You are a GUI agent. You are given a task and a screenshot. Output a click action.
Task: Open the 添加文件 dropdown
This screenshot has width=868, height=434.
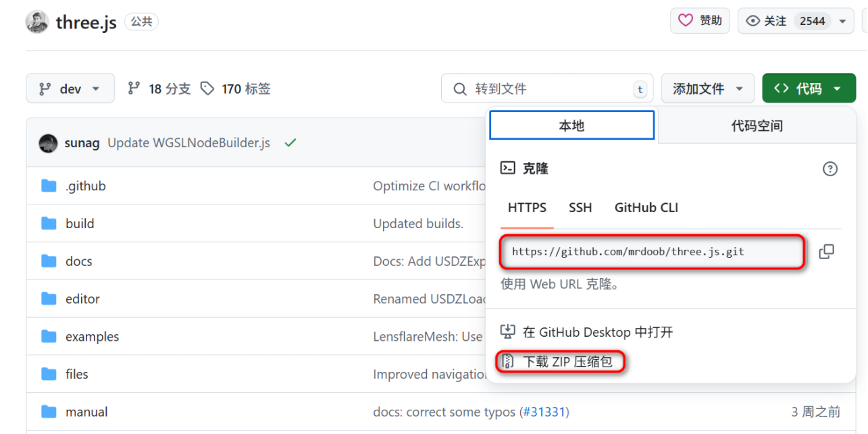(707, 88)
